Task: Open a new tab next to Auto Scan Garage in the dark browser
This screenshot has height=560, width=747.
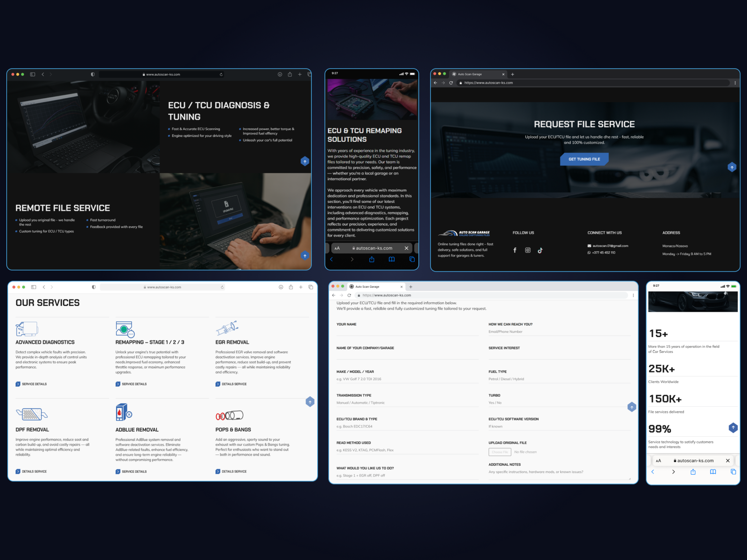Action: (512, 74)
